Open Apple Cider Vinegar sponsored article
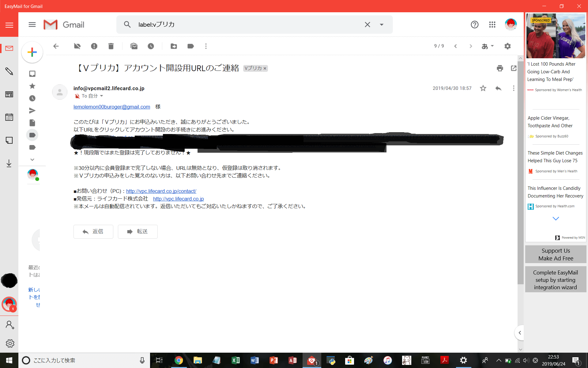588x368 pixels. 550,122
